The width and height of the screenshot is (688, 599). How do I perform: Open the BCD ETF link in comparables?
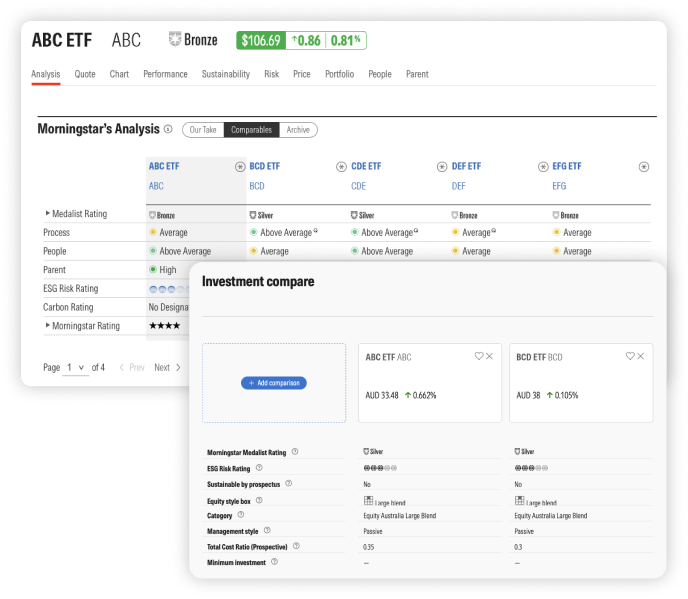coord(265,166)
